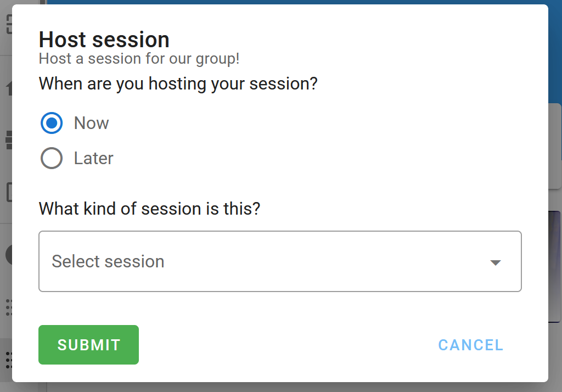Click the gray drag-handle dots icon in sidebar
The image size is (562, 392).
coord(9,307)
